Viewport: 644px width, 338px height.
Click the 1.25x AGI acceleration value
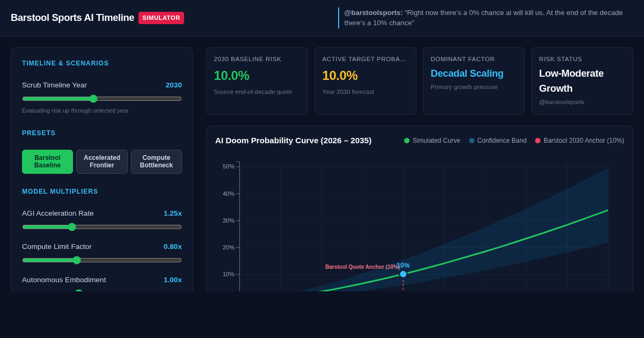click(173, 213)
